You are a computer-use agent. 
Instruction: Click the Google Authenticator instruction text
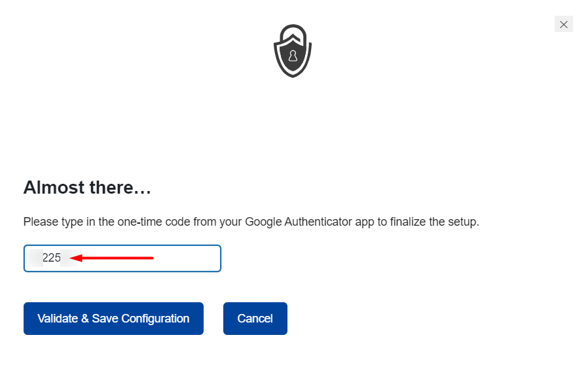click(251, 222)
